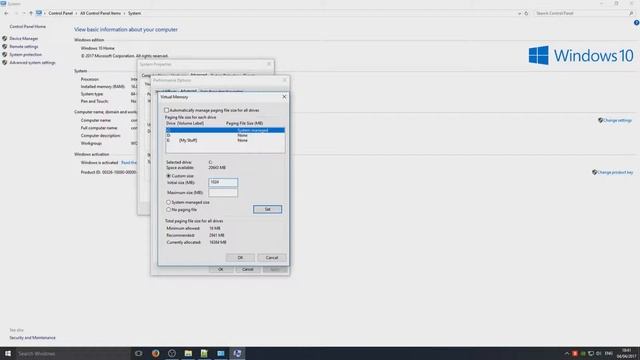Image resolution: width=640 pixels, height=360 pixels.
Task: Click Cancel in Performance Options window
Action: tap(248, 269)
